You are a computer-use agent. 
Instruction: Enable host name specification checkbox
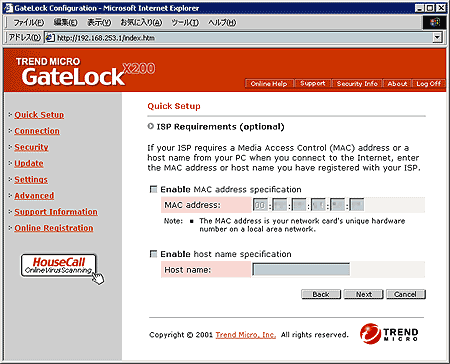click(153, 254)
